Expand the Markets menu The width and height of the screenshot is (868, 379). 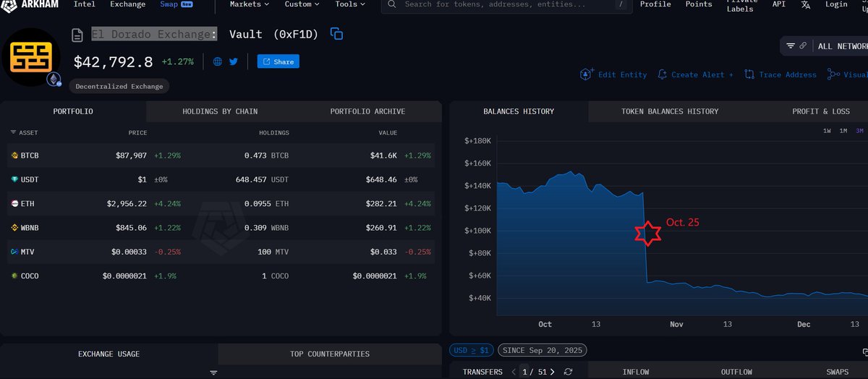coord(250,4)
